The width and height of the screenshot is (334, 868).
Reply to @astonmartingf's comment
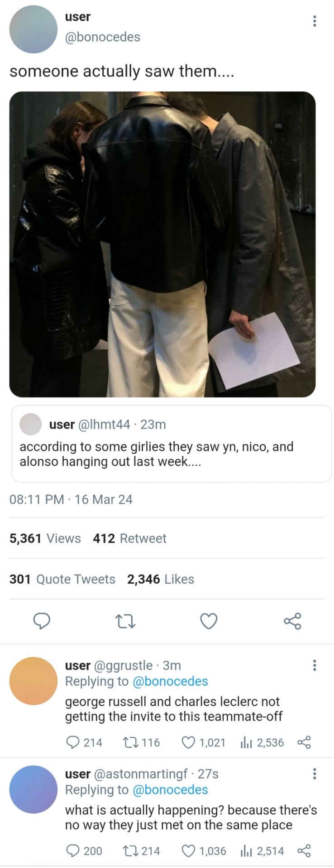[x=72, y=851]
